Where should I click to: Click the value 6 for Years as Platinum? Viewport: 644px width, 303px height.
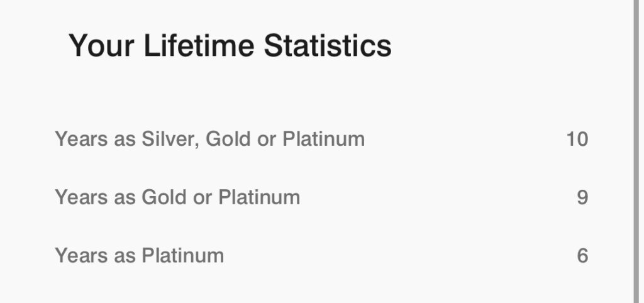tap(582, 256)
